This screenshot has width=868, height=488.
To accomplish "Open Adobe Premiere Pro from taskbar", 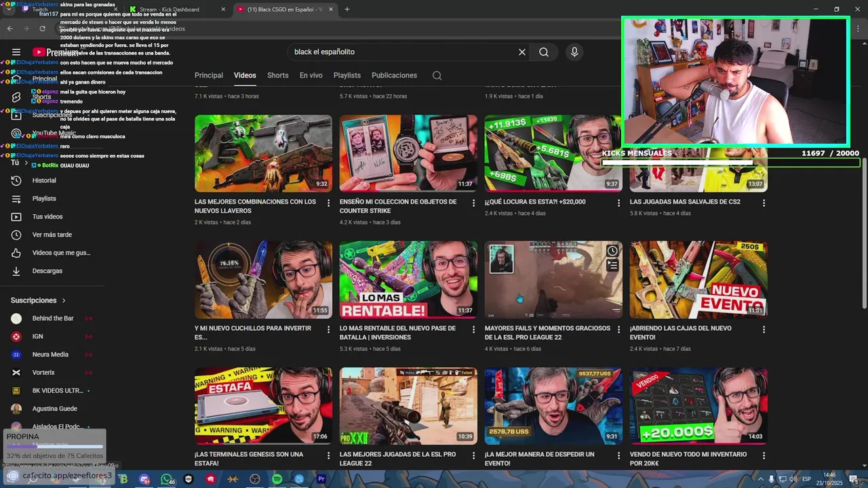I will point(321,479).
